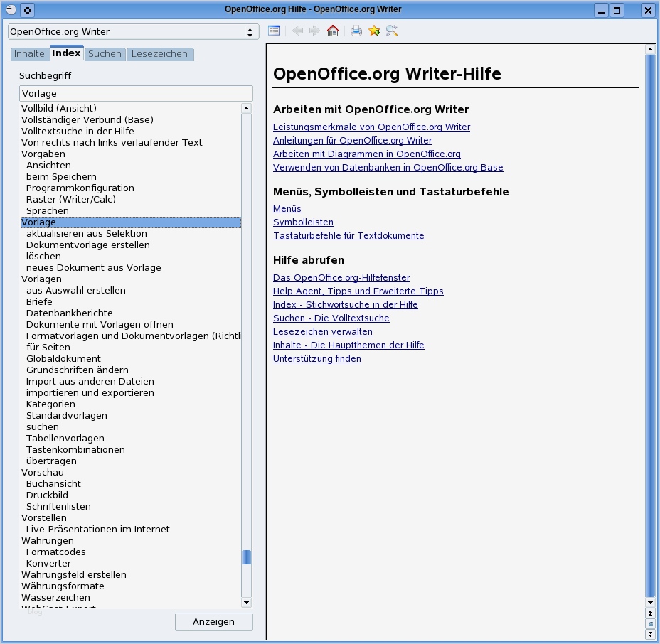This screenshot has height=644, width=660.
Task: Add bookmark with the star icon
Action: point(374,31)
